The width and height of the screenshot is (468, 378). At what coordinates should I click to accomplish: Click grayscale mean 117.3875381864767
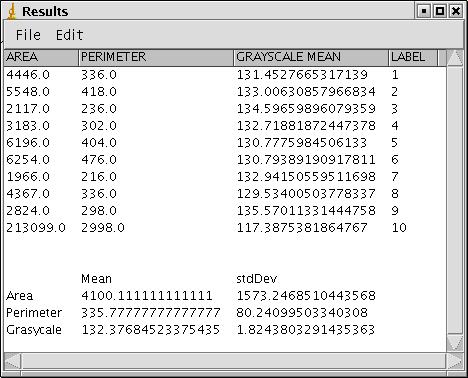coord(302,228)
